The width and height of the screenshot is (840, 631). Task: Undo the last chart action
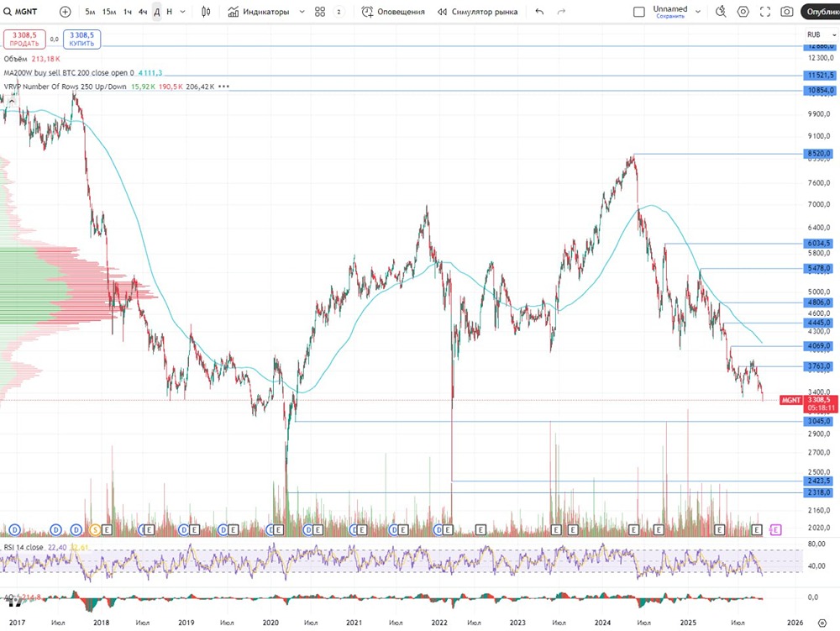pyautogui.click(x=539, y=11)
